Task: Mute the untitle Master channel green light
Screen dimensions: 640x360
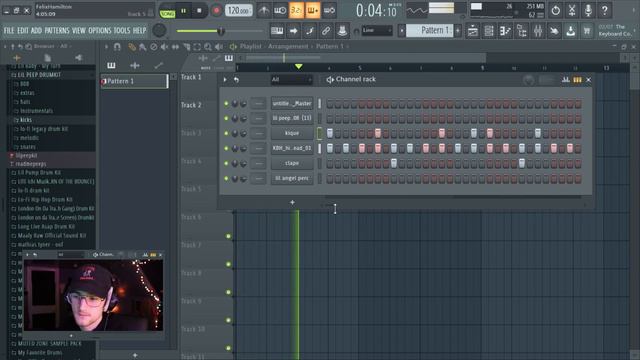Action: pos(226,104)
